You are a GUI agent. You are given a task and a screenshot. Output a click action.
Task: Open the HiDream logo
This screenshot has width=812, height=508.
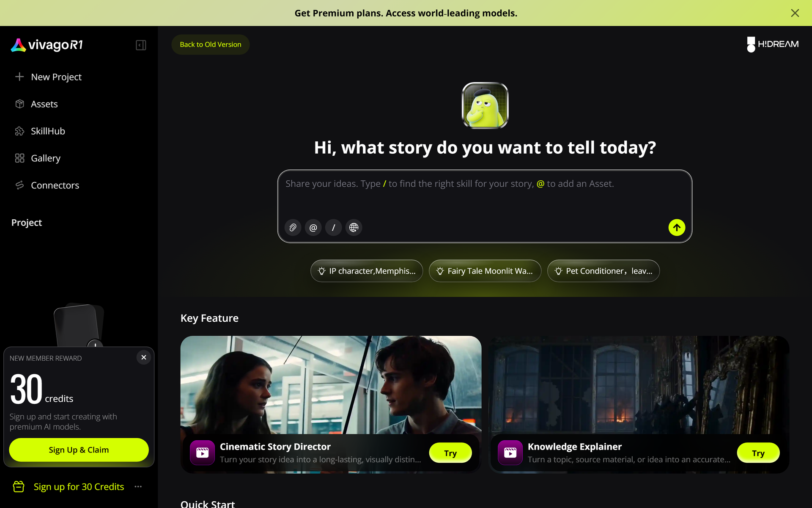pos(773,44)
